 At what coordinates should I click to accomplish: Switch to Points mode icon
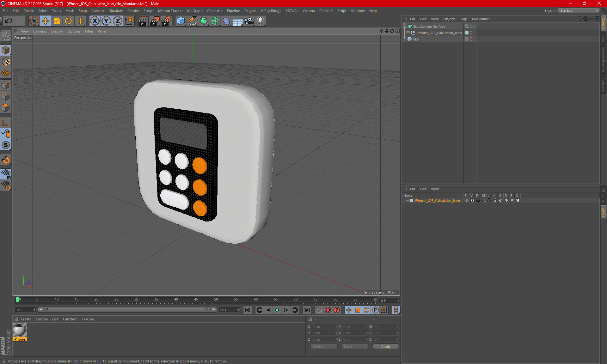[x=6, y=85]
